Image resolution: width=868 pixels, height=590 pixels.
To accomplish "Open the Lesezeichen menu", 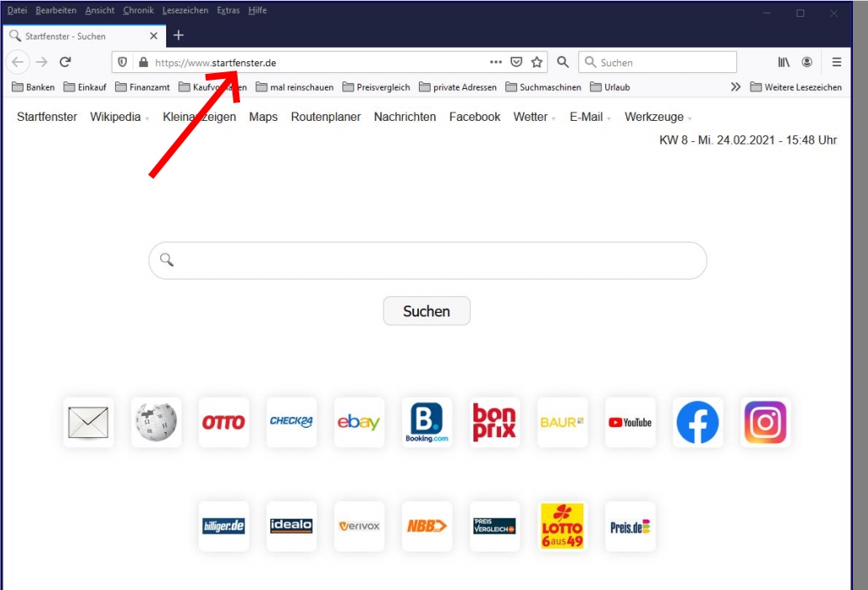I will [x=186, y=10].
